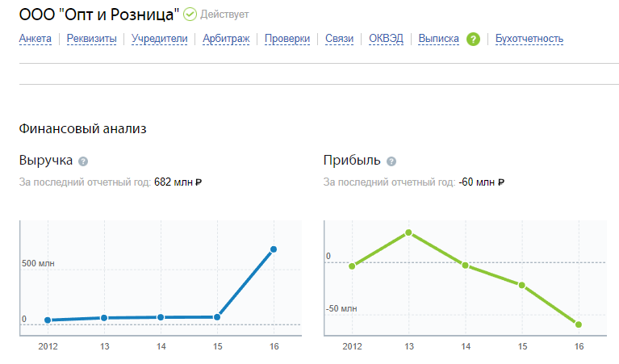
Task: Click the 2012 point on the revenue chart
Action: tap(48, 320)
